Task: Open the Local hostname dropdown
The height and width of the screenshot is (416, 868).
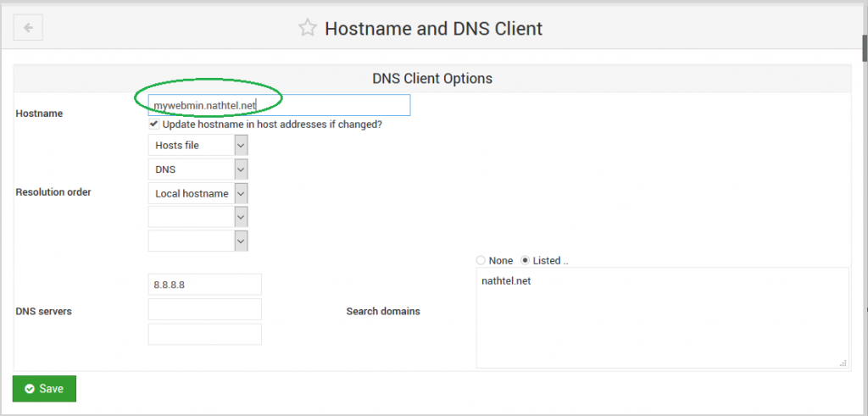Action: (x=198, y=193)
